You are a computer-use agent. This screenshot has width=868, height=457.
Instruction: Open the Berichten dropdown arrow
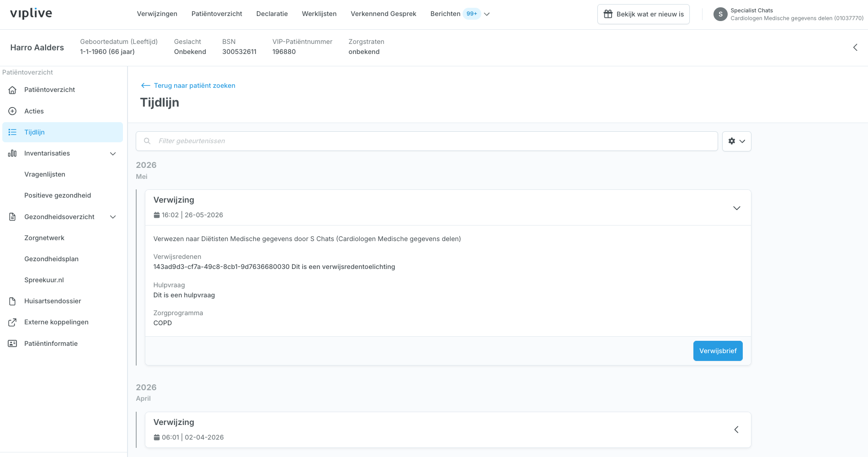point(487,14)
